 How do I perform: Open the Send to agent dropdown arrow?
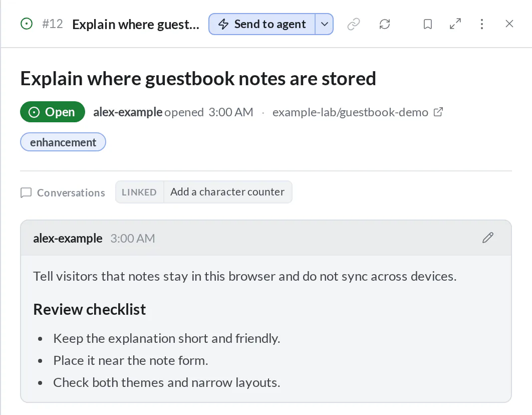(x=324, y=24)
